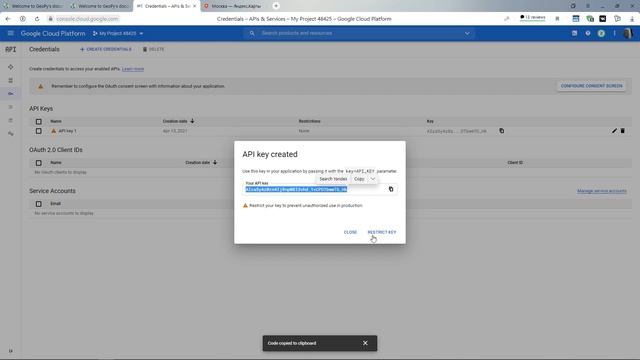Open the three-dot settings menu in header
The image size is (640, 360).
pyautogui.click(x=614, y=33)
